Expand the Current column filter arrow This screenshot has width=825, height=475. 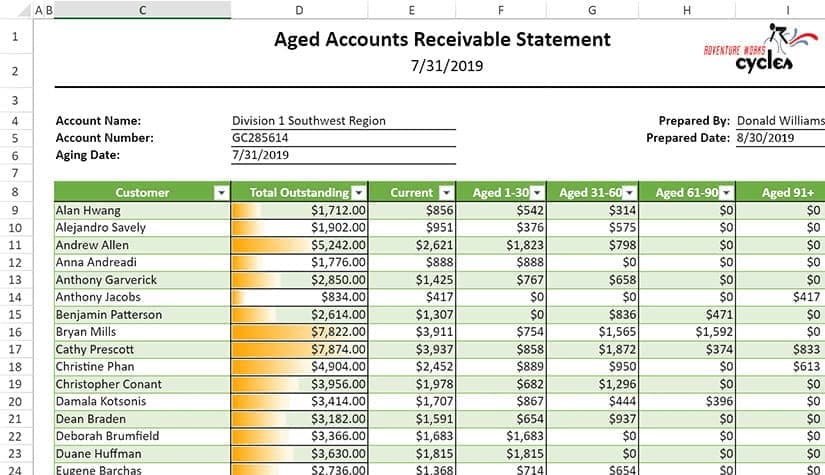[445, 193]
